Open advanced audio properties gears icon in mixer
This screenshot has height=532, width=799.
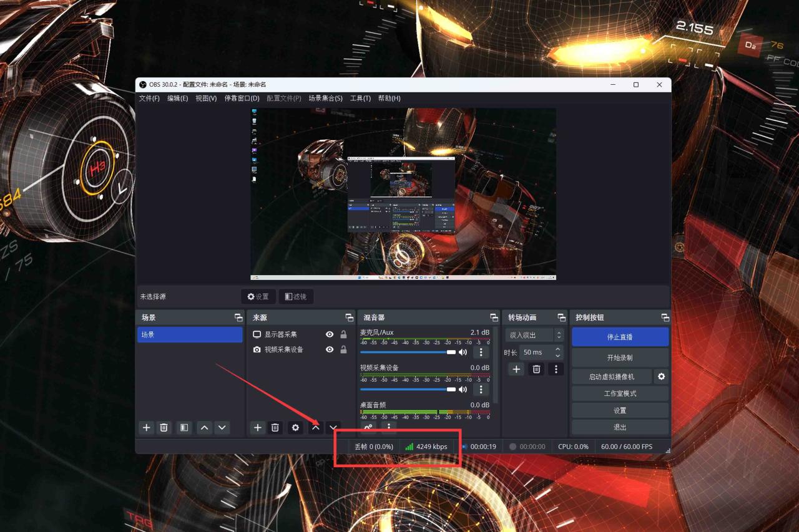[x=368, y=428]
